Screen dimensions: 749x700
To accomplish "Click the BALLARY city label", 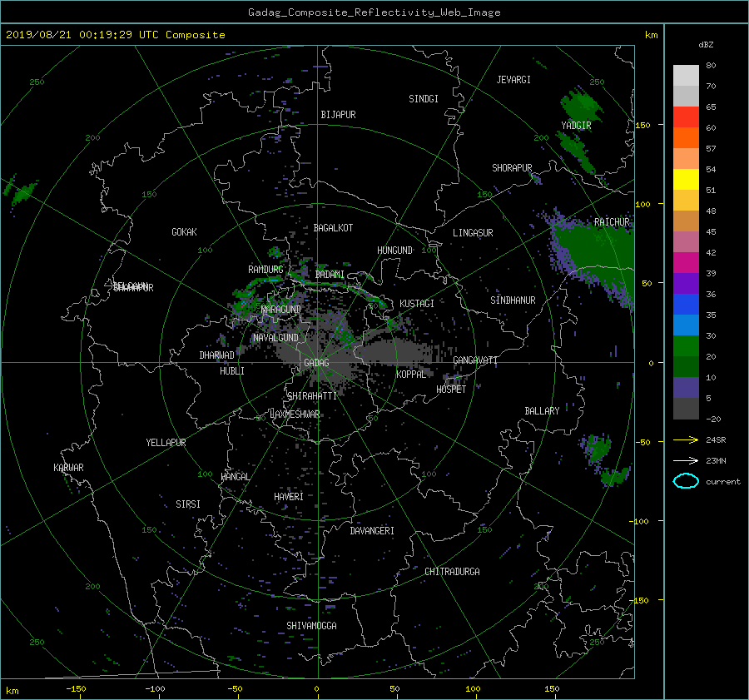I will click(x=542, y=411).
